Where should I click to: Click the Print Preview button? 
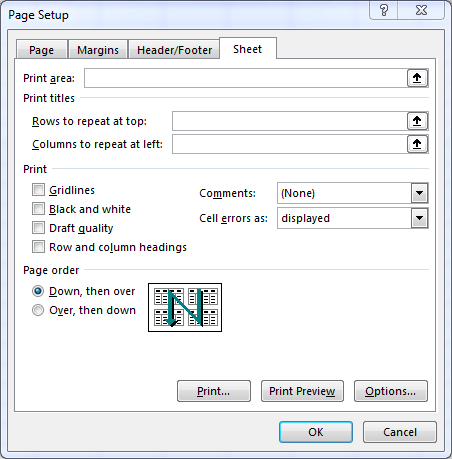[x=302, y=391]
